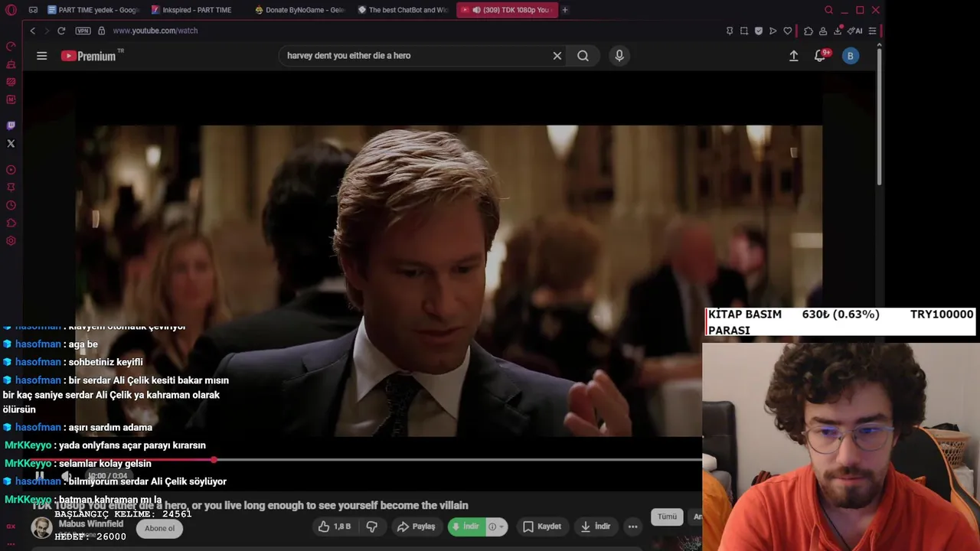Switch to the PART TIME yedek Google Docs tab
This screenshot has width=980, height=551.
[93, 10]
